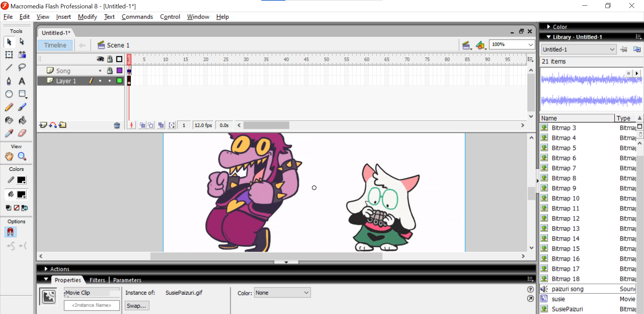Click the Insert Layer icon
This screenshot has height=314, width=644.
click(x=43, y=125)
